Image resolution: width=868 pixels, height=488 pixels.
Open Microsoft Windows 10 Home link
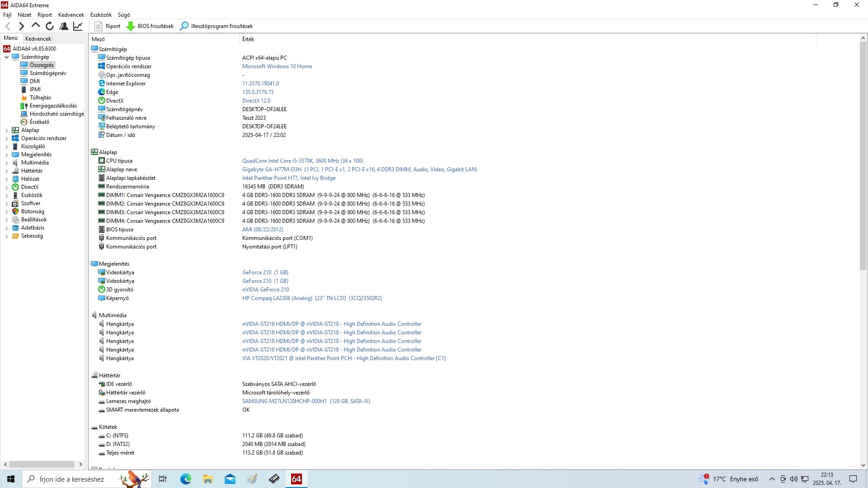[x=277, y=66]
